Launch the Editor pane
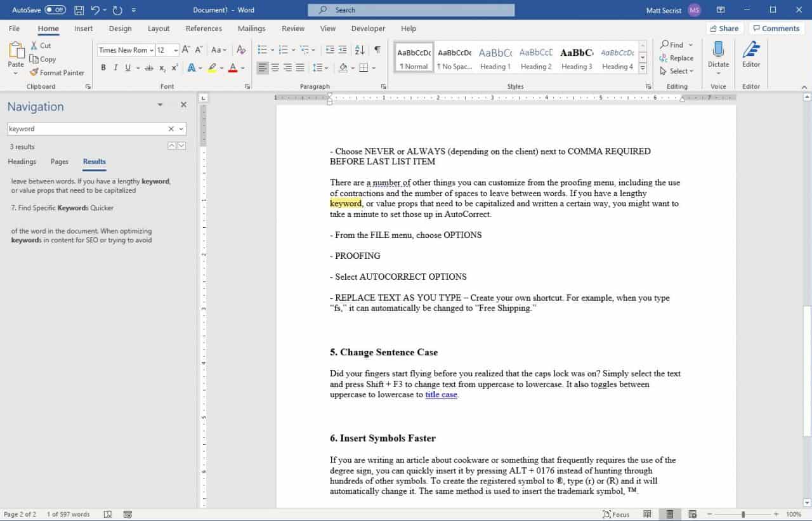The width and height of the screenshot is (812, 521). pyautogui.click(x=751, y=57)
